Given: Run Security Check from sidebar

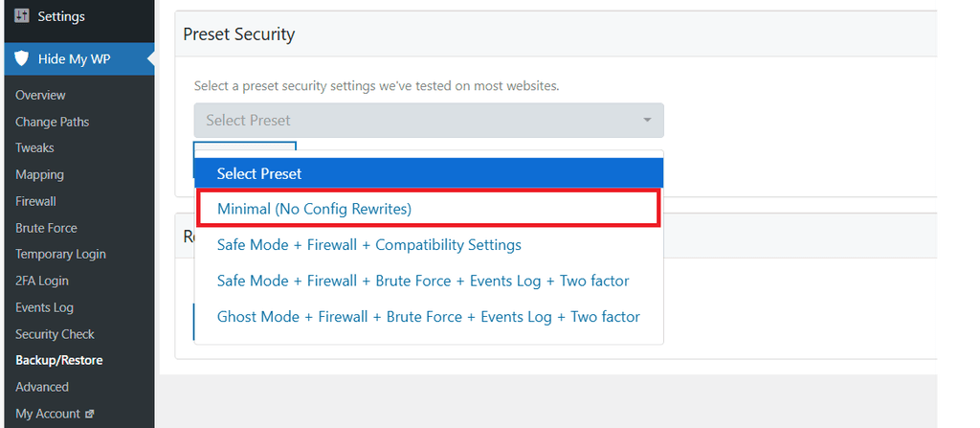Looking at the screenshot, I should (55, 334).
